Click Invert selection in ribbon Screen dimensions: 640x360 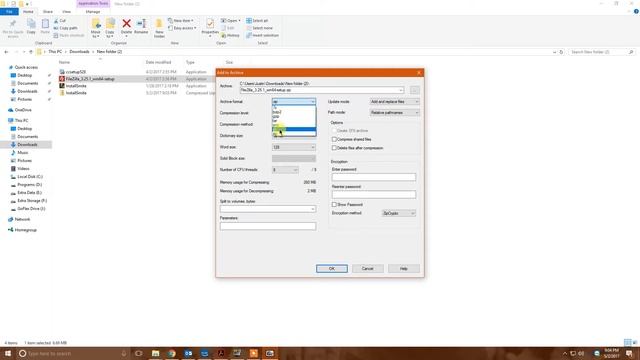pos(262,36)
